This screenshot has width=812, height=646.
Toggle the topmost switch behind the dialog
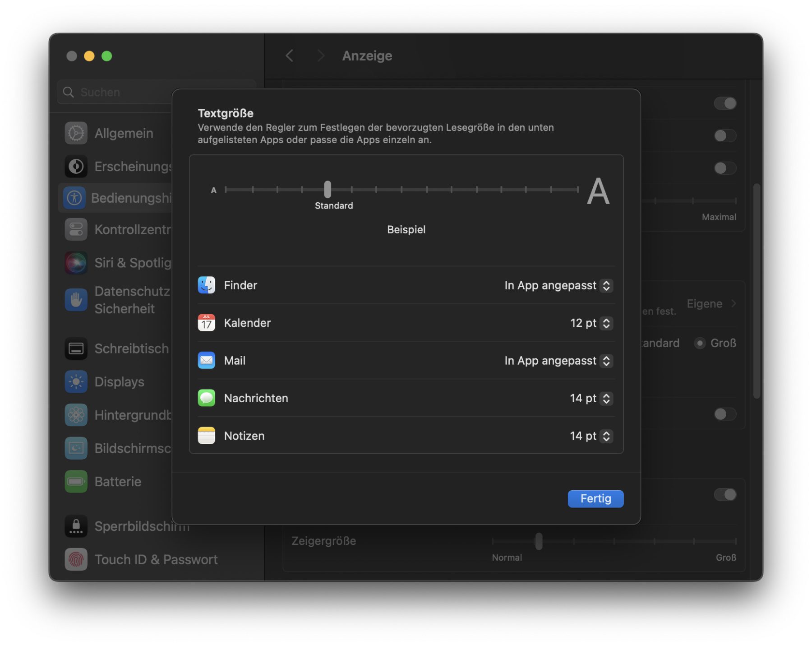point(724,103)
